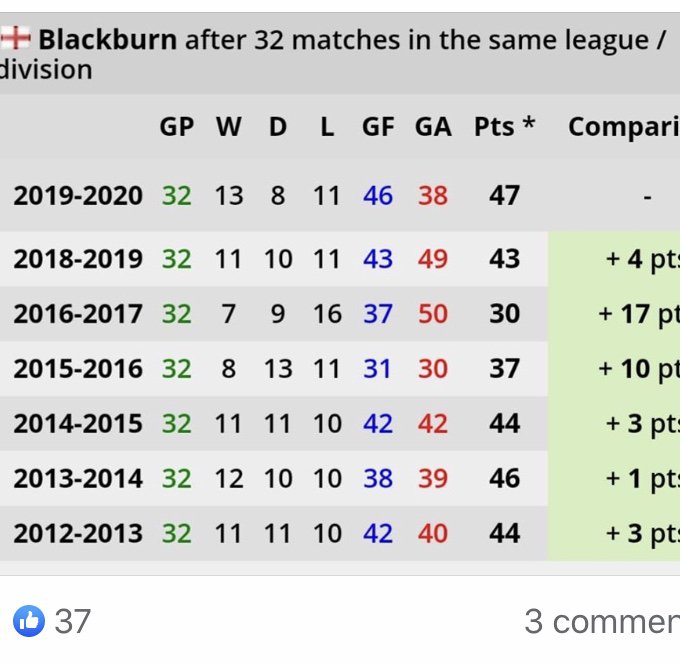The height and width of the screenshot is (664, 680).
Task: Click the 37 likes count
Action: tap(72, 621)
